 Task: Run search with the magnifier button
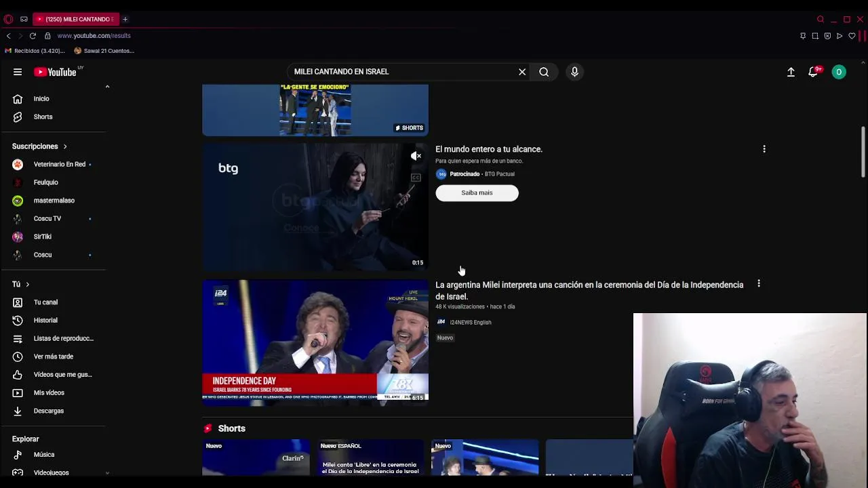tap(544, 72)
